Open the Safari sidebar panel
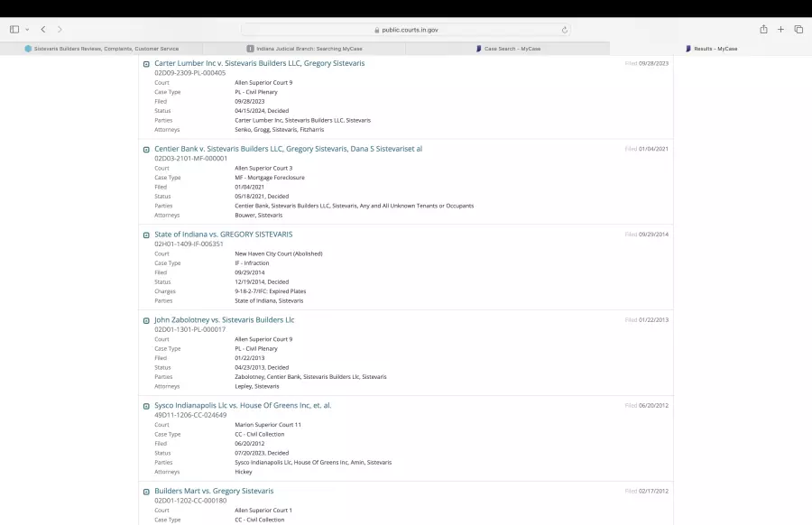This screenshot has width=812, height=525. click(14, 30)
